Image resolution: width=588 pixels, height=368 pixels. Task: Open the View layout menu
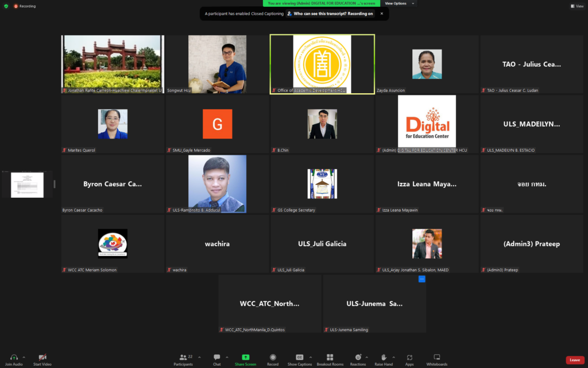pos(576,6)
